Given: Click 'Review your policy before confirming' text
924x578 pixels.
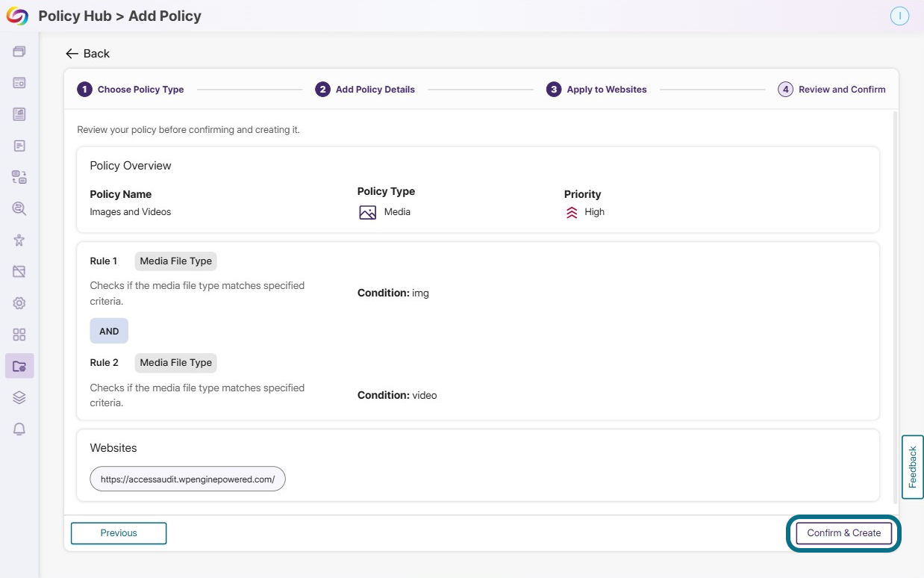Looking at the screenshot, I should 188,130.
